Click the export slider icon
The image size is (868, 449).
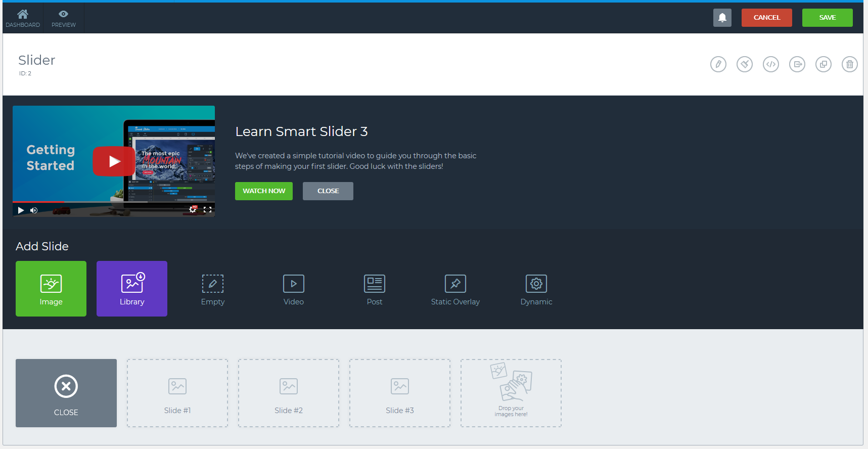pyautogui.click(x=797, y=64)
